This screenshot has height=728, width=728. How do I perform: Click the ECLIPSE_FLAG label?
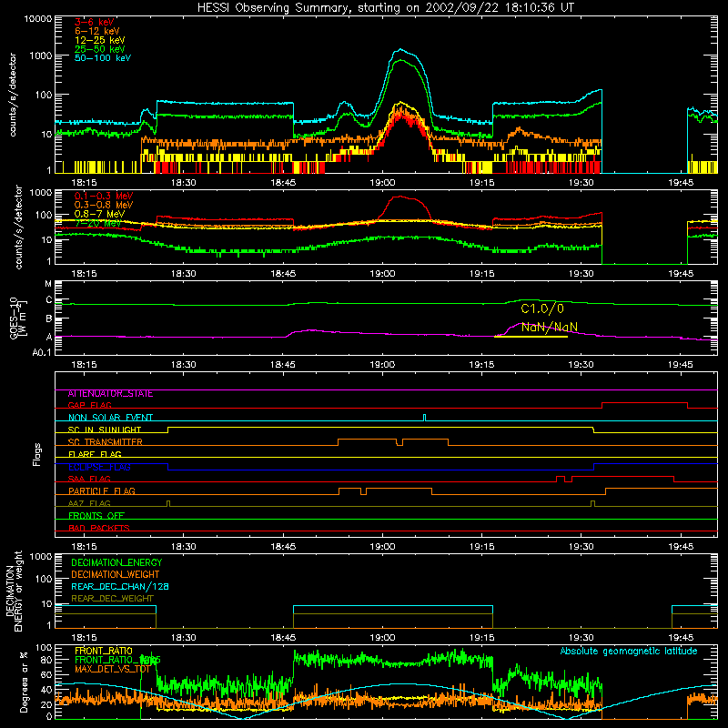[x=99, y=467]
